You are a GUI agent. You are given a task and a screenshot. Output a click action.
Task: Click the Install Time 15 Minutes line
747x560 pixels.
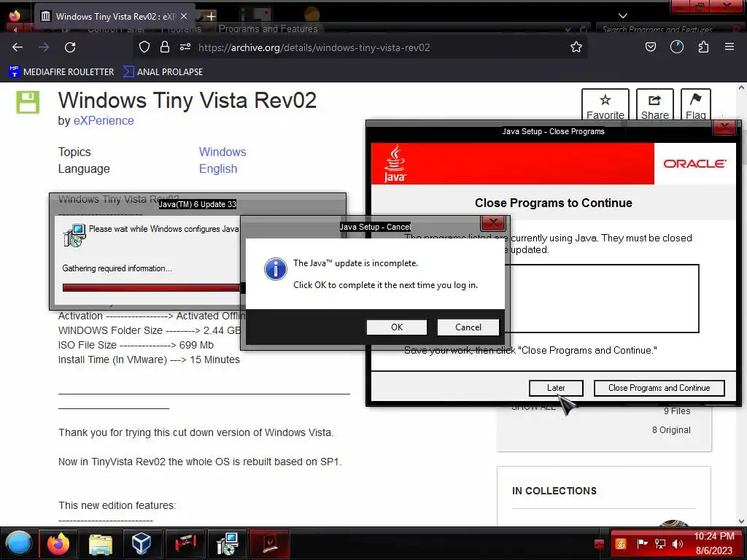pos(149,360)
